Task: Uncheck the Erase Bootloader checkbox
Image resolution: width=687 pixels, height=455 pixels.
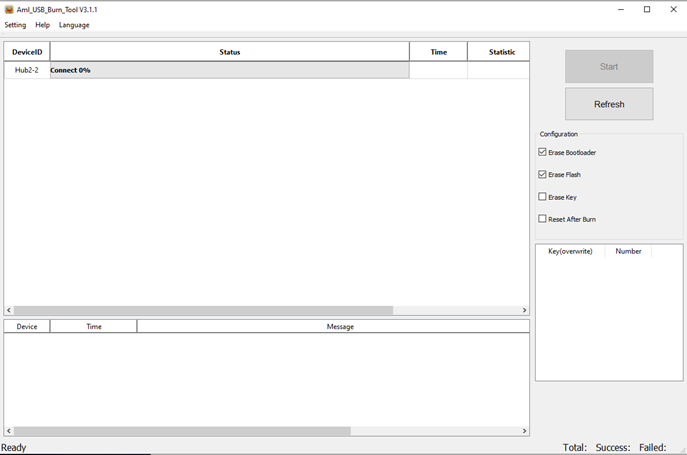Action: click(x=543, y=152)
